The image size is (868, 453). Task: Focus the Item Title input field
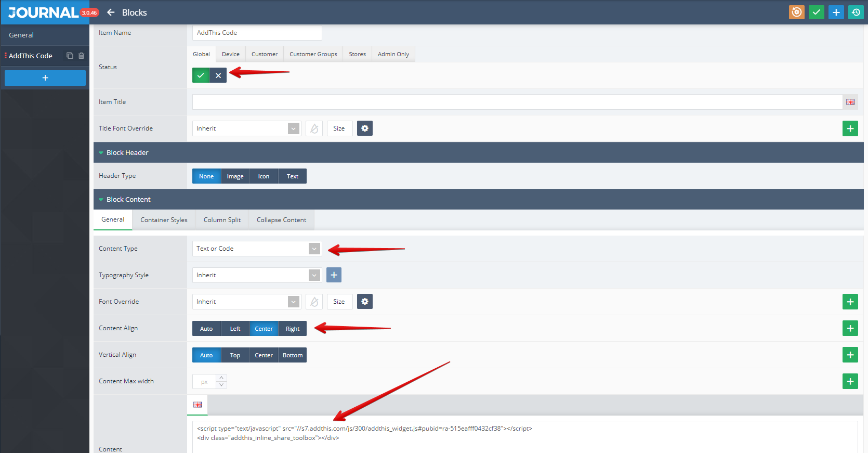(x=517, y=102)
